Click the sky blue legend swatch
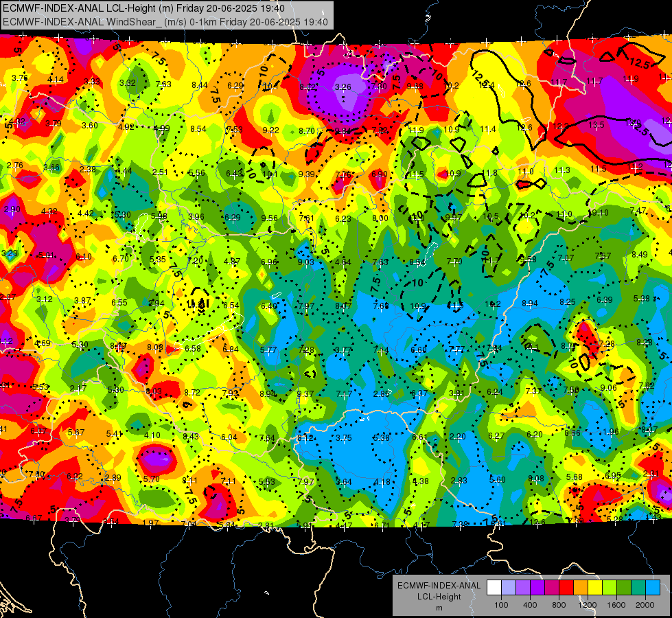672x618 pixels. tap(653, 588)
